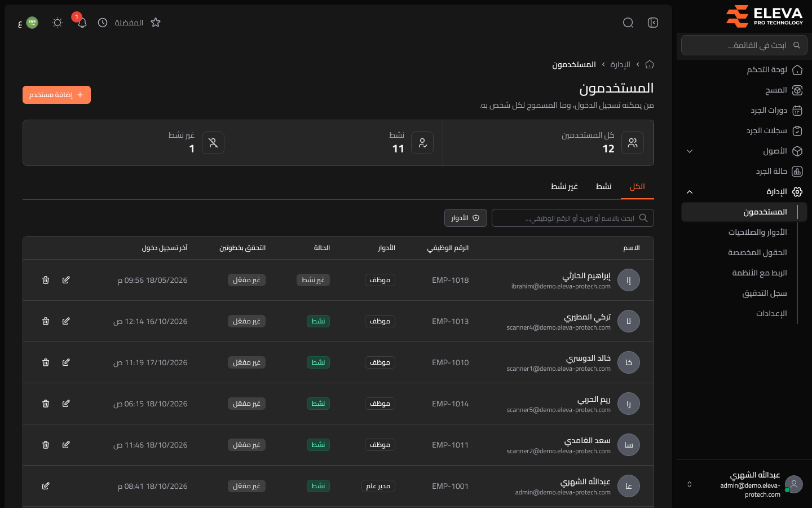Screen dimensions: 812x508
Task: Switch to the نشط tab
Action: 604,187
